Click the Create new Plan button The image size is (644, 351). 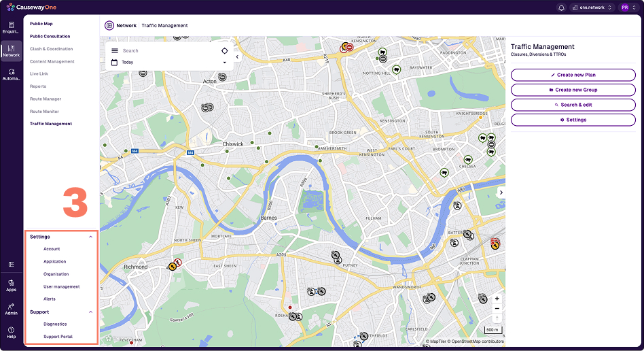pos(573,75)
